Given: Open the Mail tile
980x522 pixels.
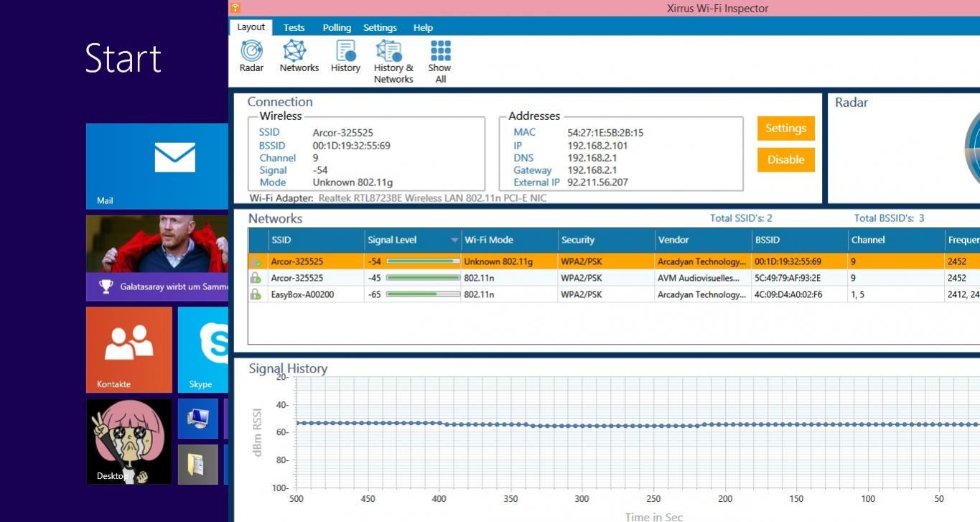Looking at the screenshot, I should 157,166.
